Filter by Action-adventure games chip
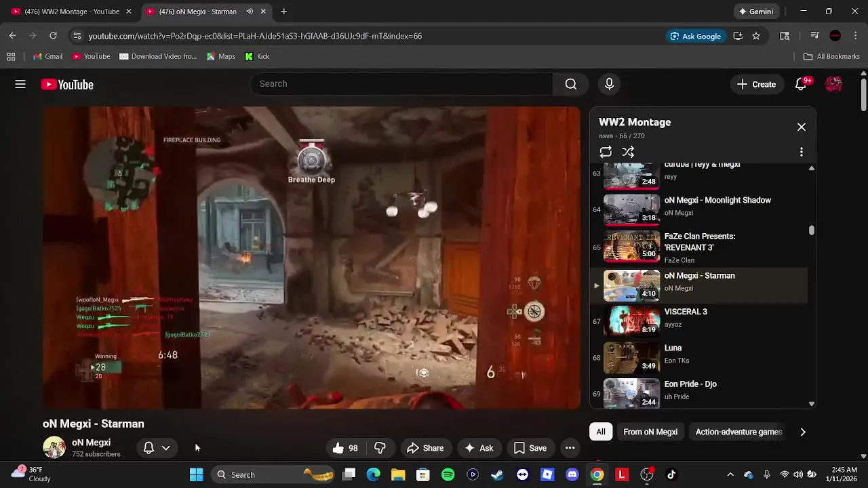868x488 pixels. [x=738, y=432]
